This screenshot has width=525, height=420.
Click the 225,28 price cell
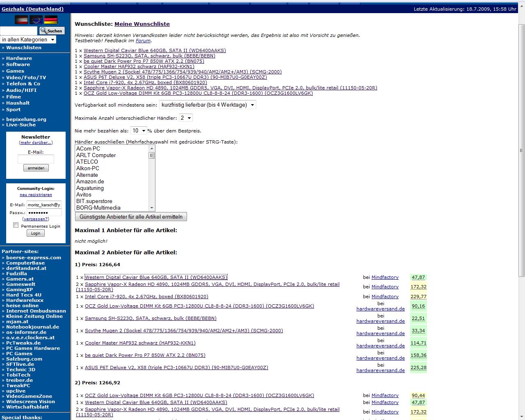(418, 367)
